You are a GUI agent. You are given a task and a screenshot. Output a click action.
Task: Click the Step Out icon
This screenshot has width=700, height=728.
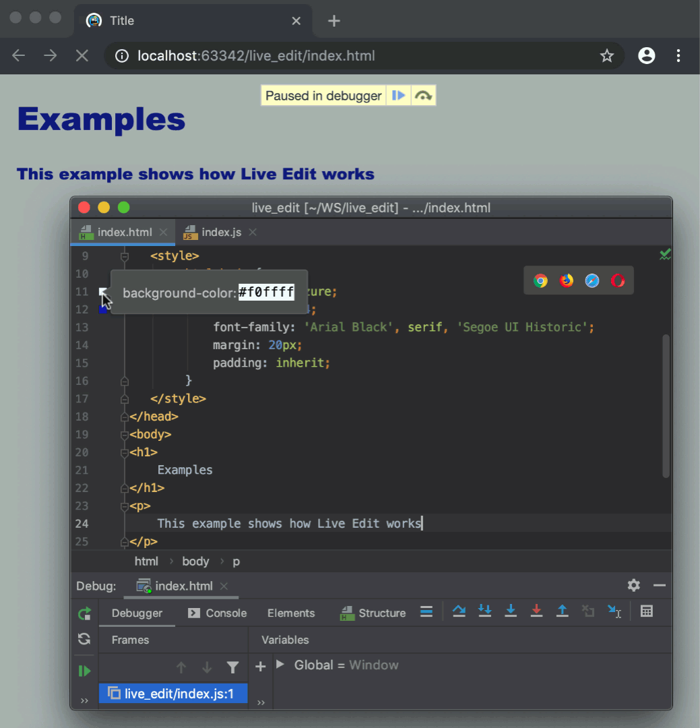point(562,611)
